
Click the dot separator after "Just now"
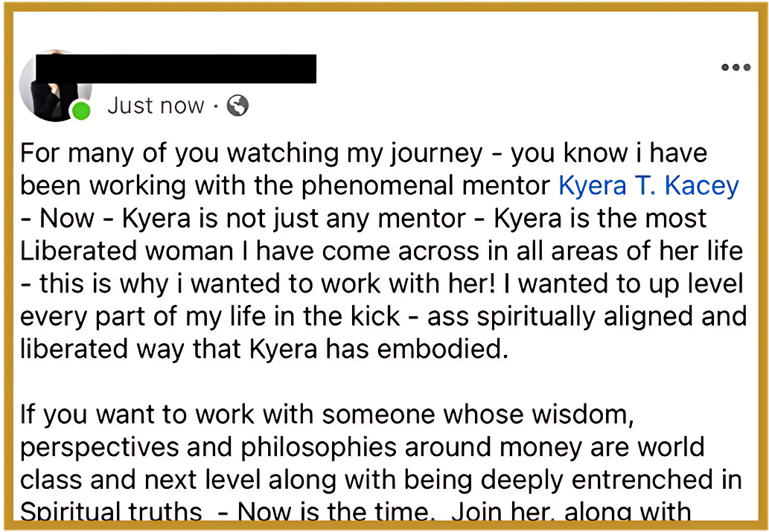(215, 106)
